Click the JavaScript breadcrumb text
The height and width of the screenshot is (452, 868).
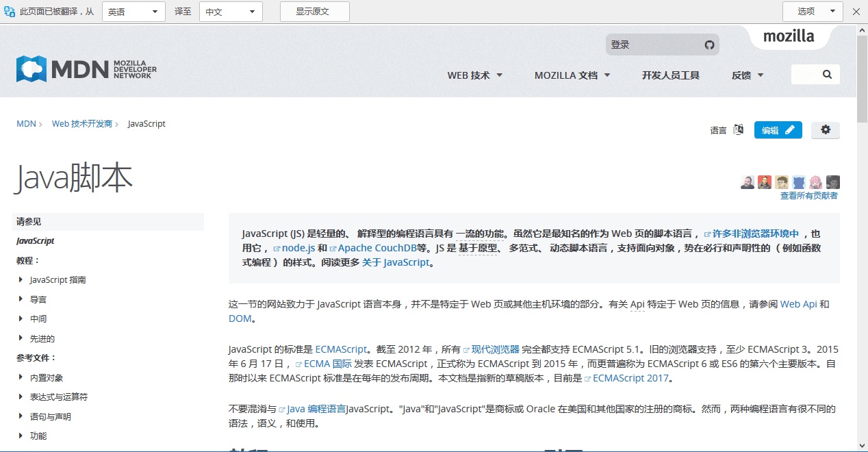click(146, 124)
